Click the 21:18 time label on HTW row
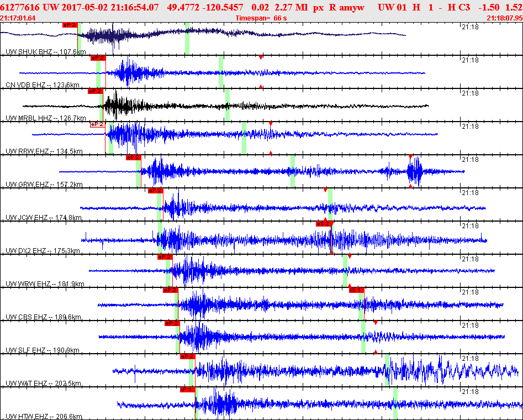 click(470, 391)
